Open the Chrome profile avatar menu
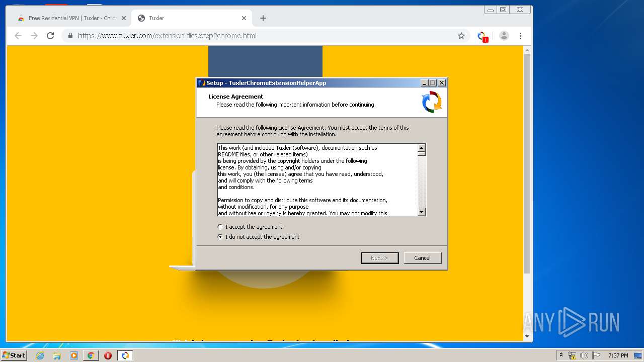The height and width of the screenshot is (362, 644). [504, 36]
